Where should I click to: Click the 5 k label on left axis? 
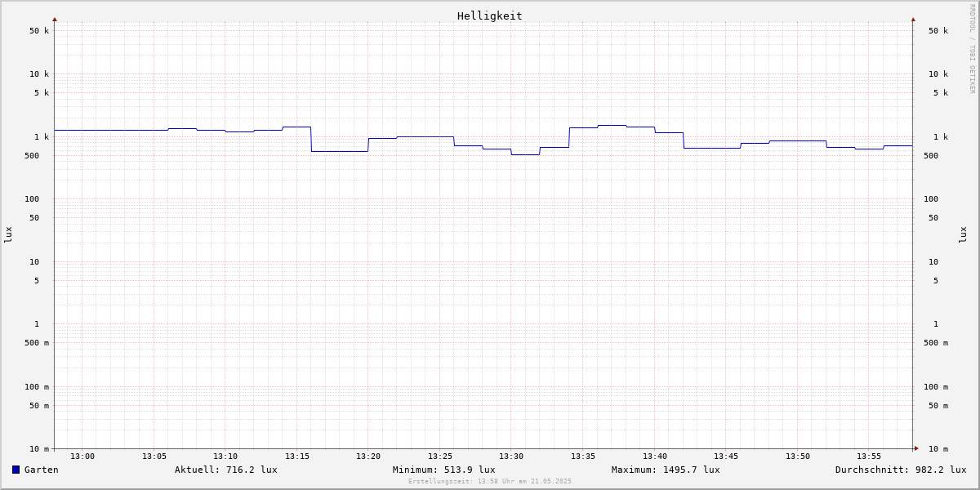pos(42,93)
